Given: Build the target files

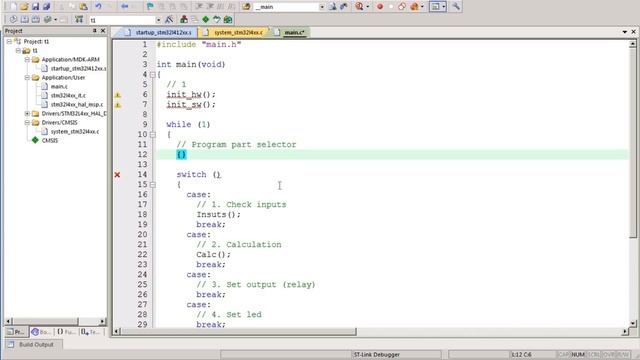Looking at the screenshot, I should [24, 20].
